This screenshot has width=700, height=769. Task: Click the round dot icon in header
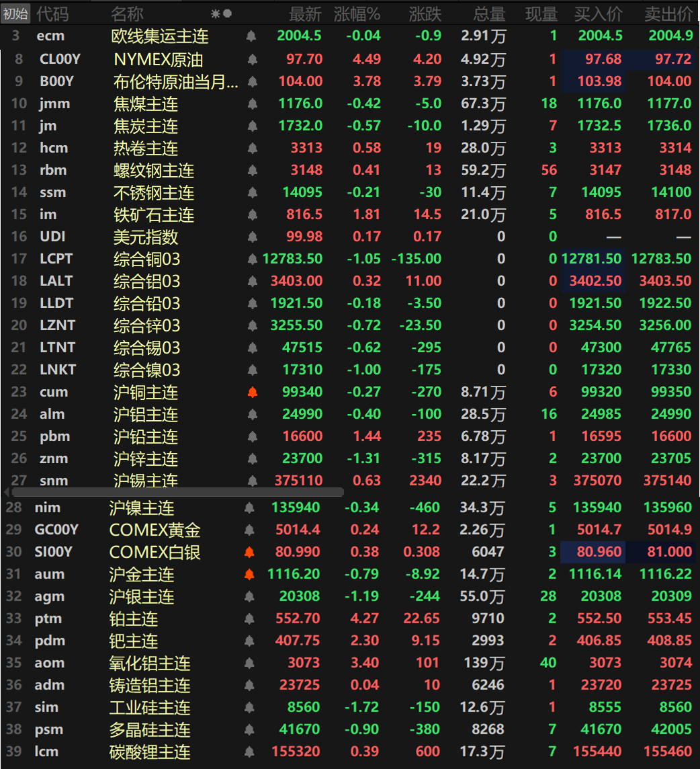pyautogui.click(x=227, y=13)
